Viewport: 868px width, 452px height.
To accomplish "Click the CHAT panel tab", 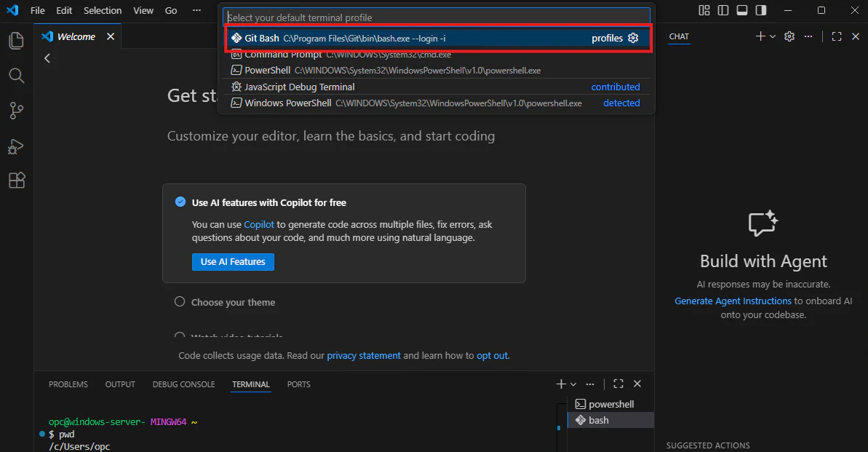I will point(680,36).
